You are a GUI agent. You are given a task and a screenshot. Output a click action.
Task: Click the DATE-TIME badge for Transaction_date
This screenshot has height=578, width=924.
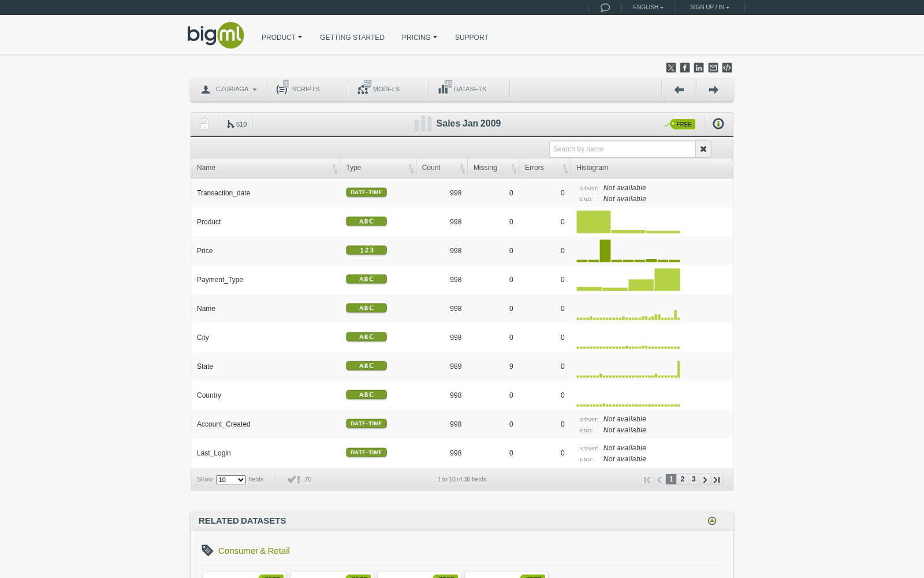click(x=366, y=192)
